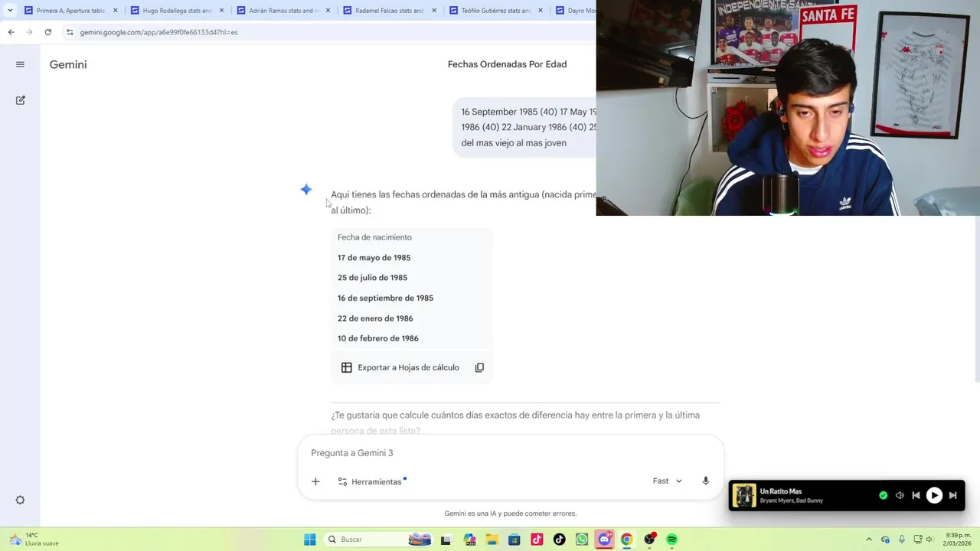The width and height of the screenshot is (980, 551).
Task: Copy the birth-date table with the copy icon
Action: point(479,367)
